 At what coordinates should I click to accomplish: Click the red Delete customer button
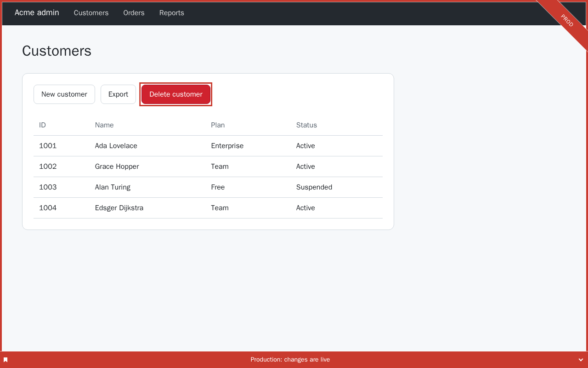[x=176, y=94]
